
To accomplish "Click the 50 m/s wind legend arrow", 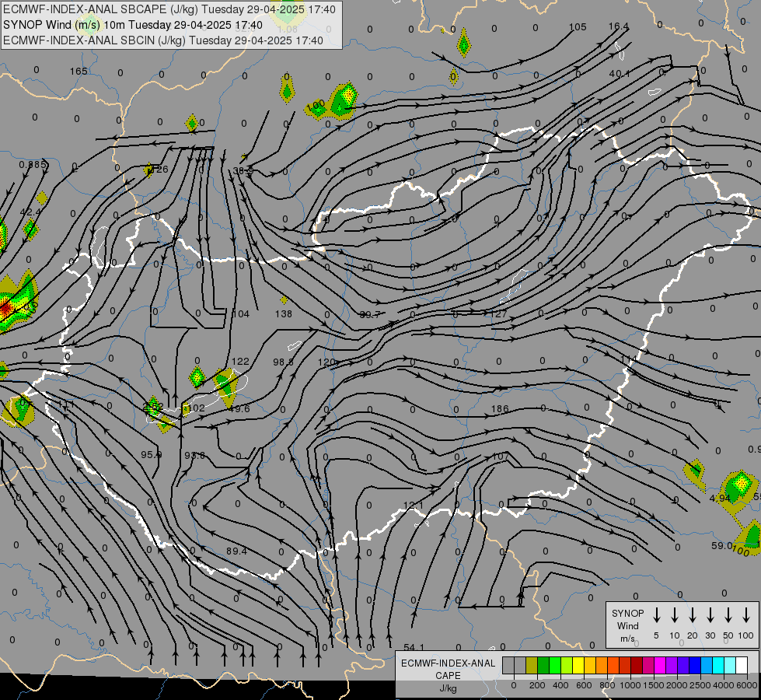I will (x=728, y=615).
